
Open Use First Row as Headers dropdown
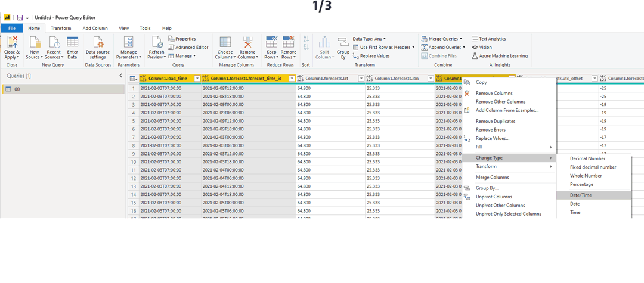coord(413,47)
